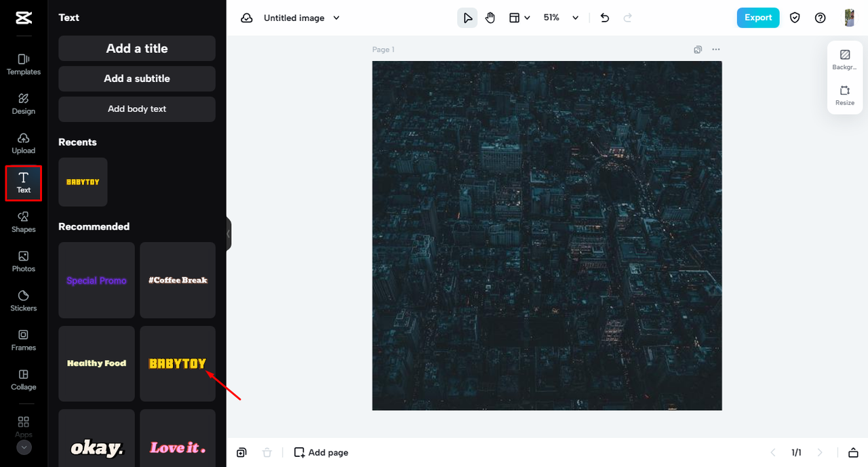
Task: Select the hand pan tool
Action: 490,18
